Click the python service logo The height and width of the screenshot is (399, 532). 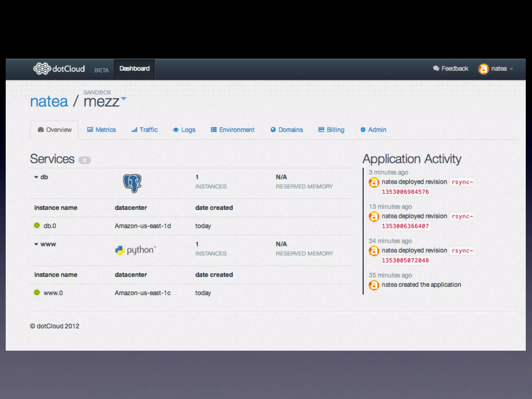click(135, 250)
